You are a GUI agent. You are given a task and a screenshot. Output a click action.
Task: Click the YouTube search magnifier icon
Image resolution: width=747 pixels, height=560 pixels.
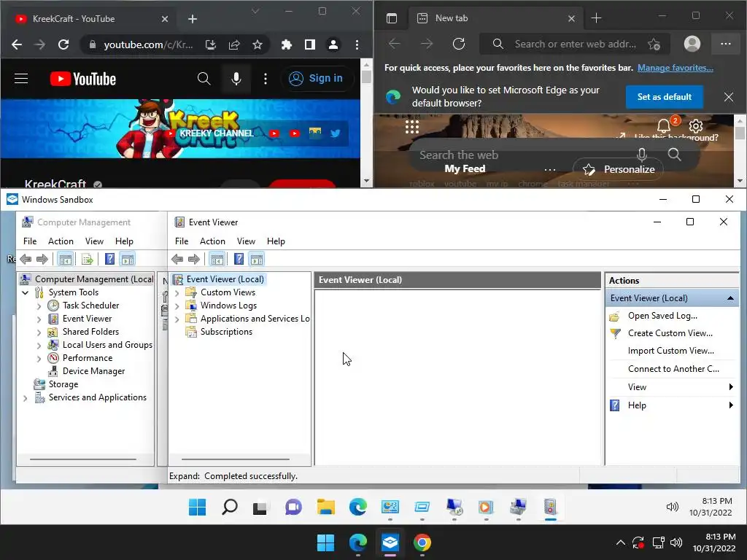[204, 79]
